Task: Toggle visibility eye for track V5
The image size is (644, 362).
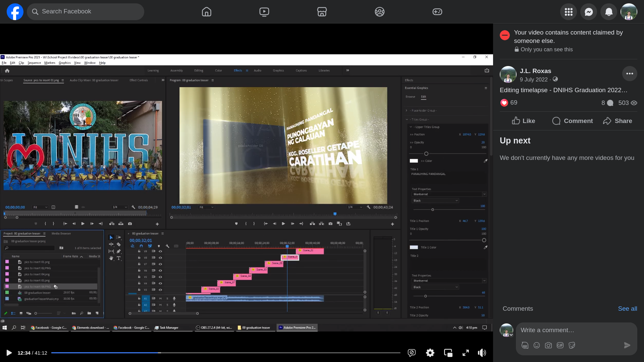Action: click(x=160, y=277)
